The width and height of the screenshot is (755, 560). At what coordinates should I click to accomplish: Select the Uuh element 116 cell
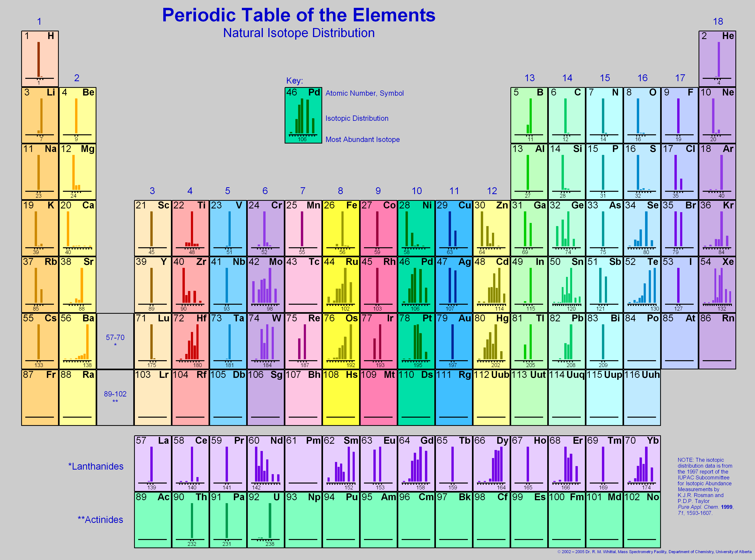pyautogui.click(x=642, y=397)
